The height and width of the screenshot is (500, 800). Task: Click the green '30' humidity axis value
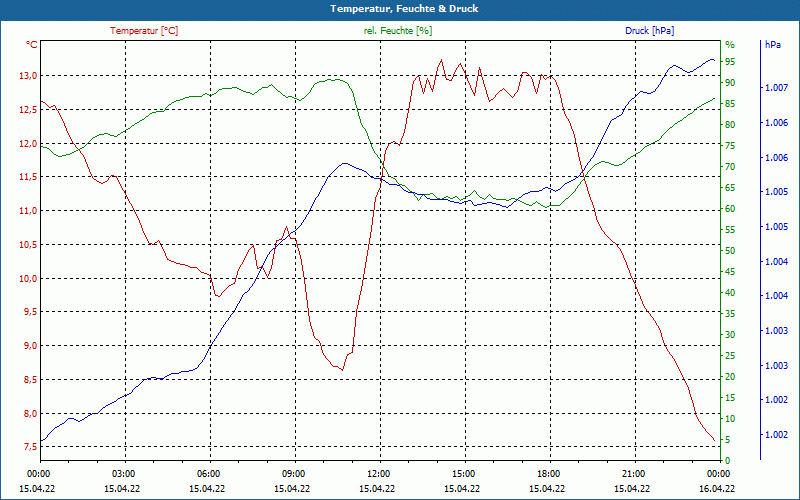[730, 335]
